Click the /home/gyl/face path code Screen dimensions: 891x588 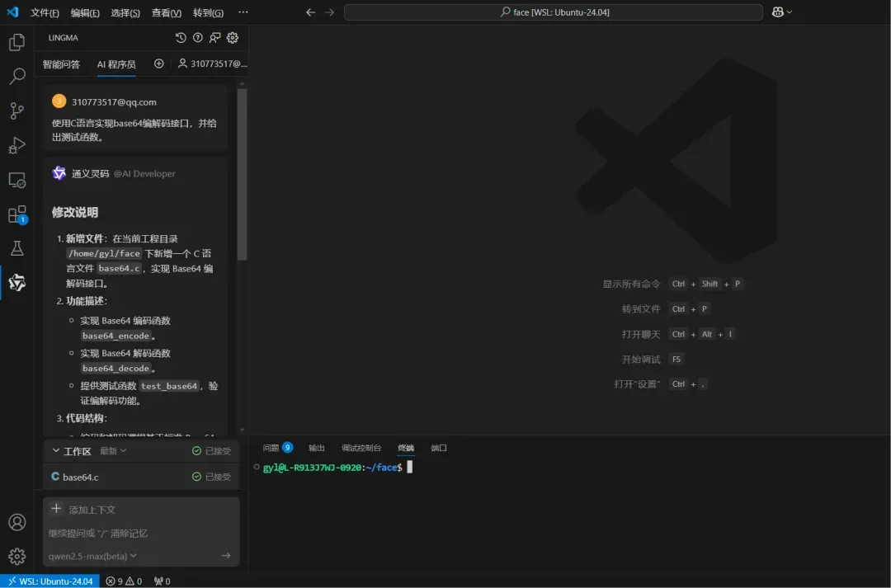(x=105, y=253)
